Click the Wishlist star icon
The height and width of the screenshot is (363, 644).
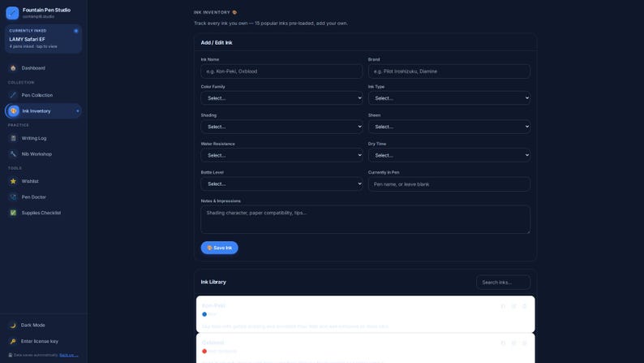[13, 181]
